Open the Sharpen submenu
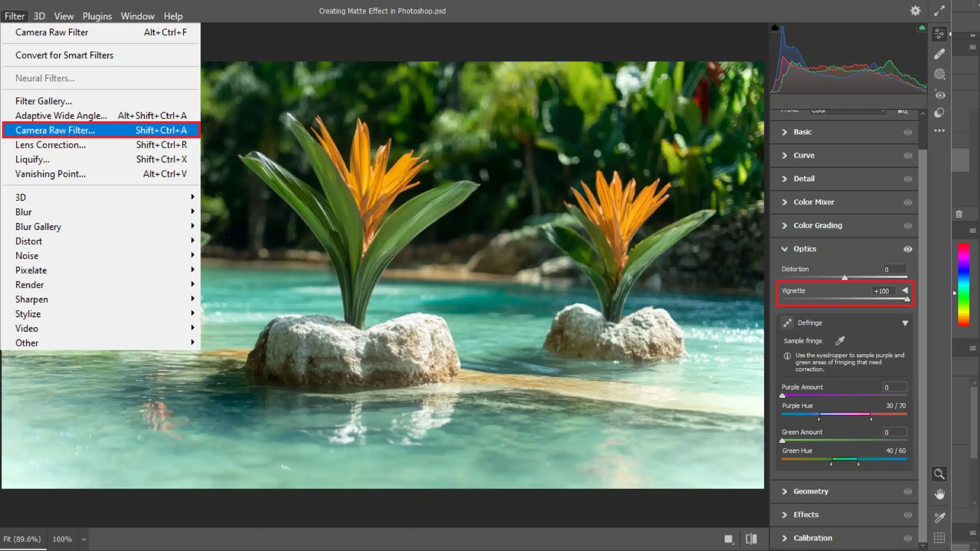This screenshot has height=551, width=980. pos(101,299)
